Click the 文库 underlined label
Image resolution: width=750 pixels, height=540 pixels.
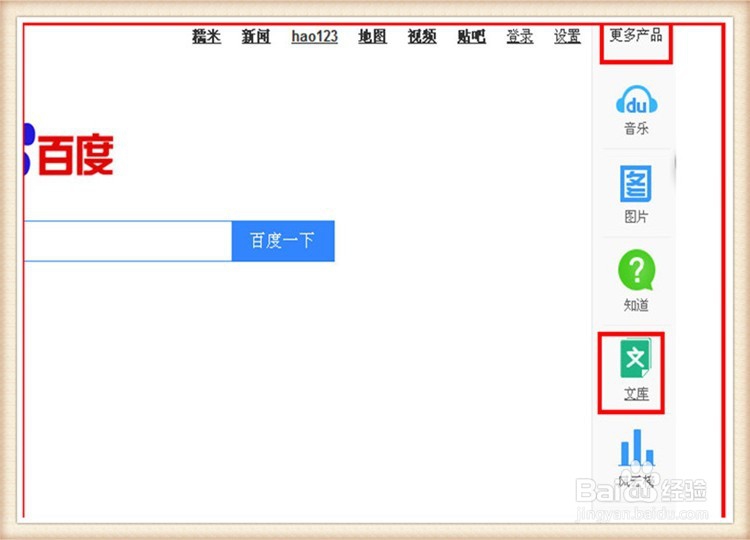[x=636, y=394]
